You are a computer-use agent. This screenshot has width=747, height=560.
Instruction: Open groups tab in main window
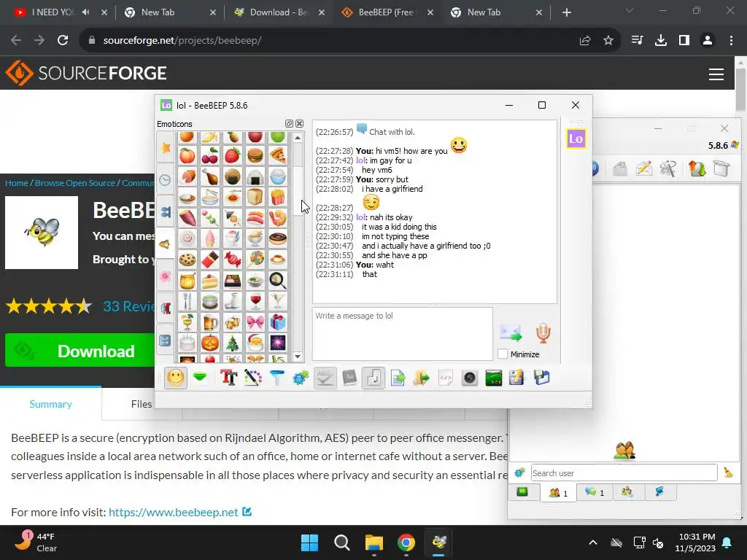(x=627, y=492)
